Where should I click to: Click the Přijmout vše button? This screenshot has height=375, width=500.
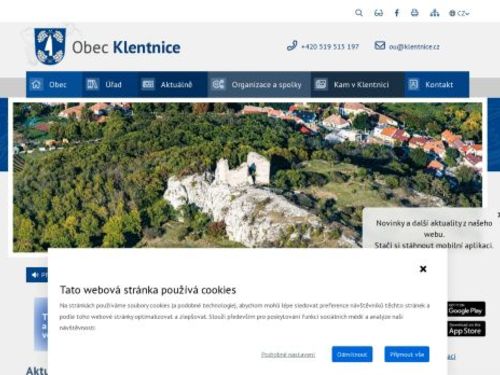click(407, 354)
